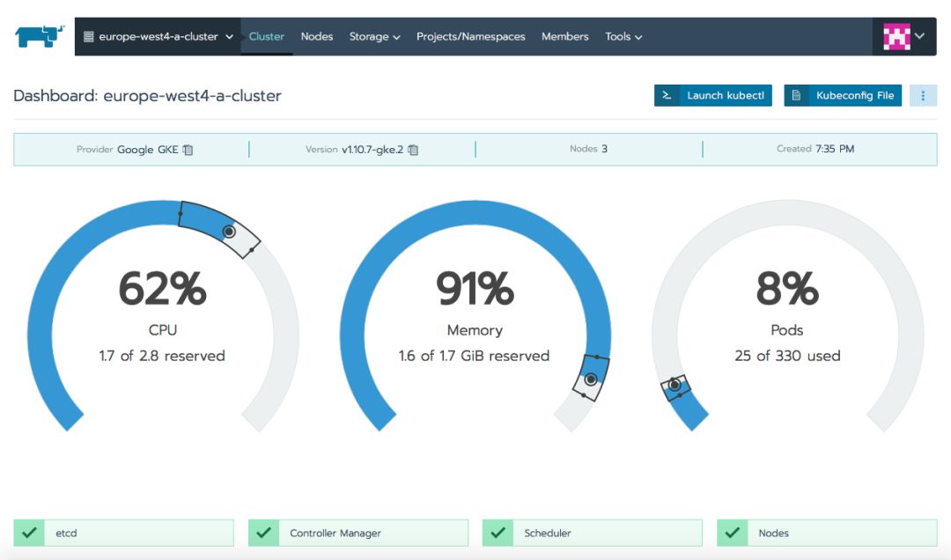Screen dimensions: 951x560
Task: Copy the Google GKE provider to clipboard
Action: click(188, 150)
